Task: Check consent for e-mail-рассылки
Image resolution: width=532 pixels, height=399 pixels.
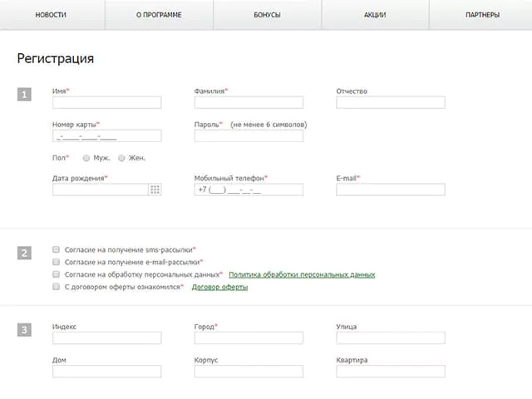Action: [x=56, y=262]
